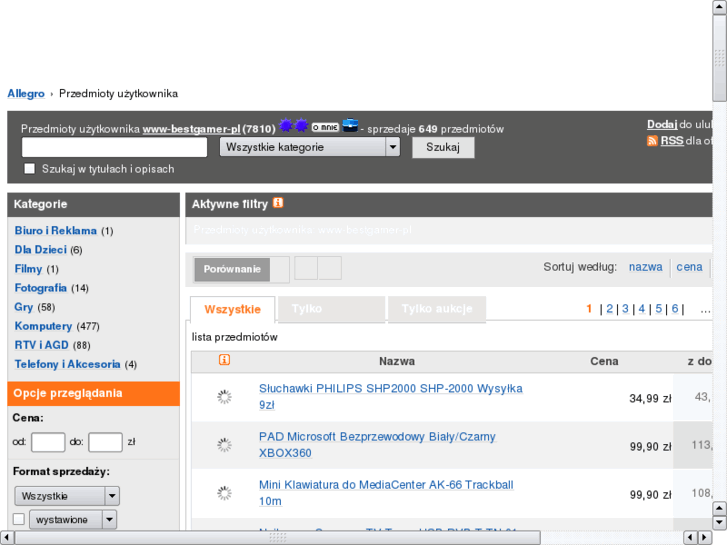The height and width of the screenshot is (545, 727).
Task: Click the scroll-down arrow at bottom right
Action: click(x=720, y=523)
